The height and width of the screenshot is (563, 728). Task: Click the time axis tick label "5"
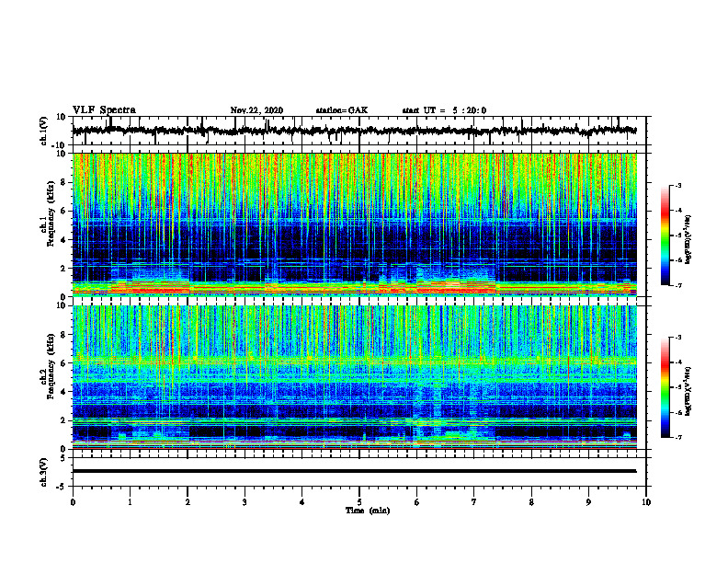[359, 502]
